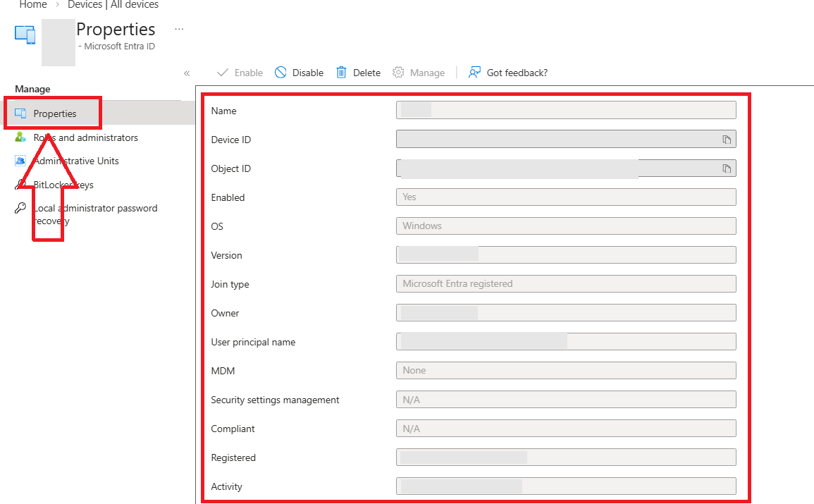The width and height of the screenshot is (814, 504).
Task: Collapse the sidebar with double chevron
Action: point(187,74)
